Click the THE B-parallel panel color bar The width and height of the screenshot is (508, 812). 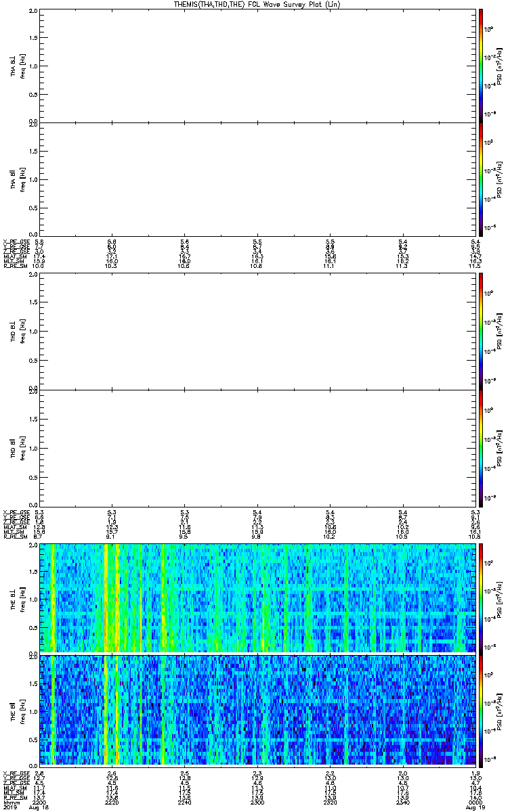[480, 710]
